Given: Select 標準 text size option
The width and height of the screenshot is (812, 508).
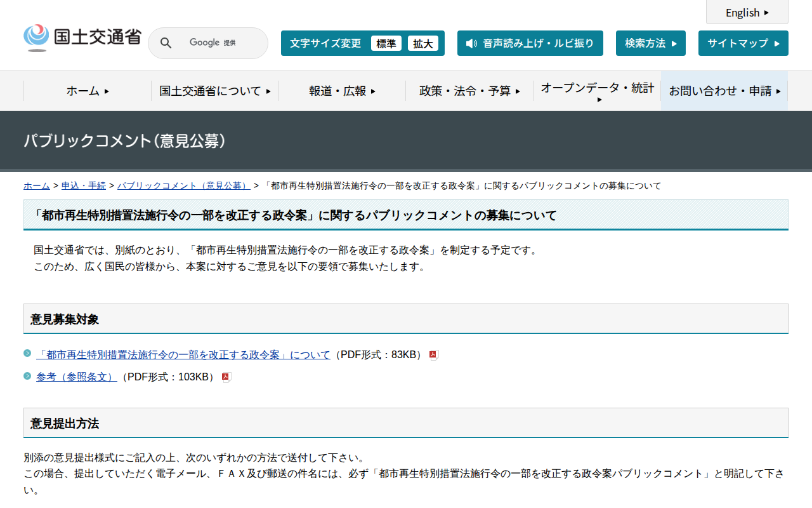Looking at the screenshot, I should click(386, 43).
